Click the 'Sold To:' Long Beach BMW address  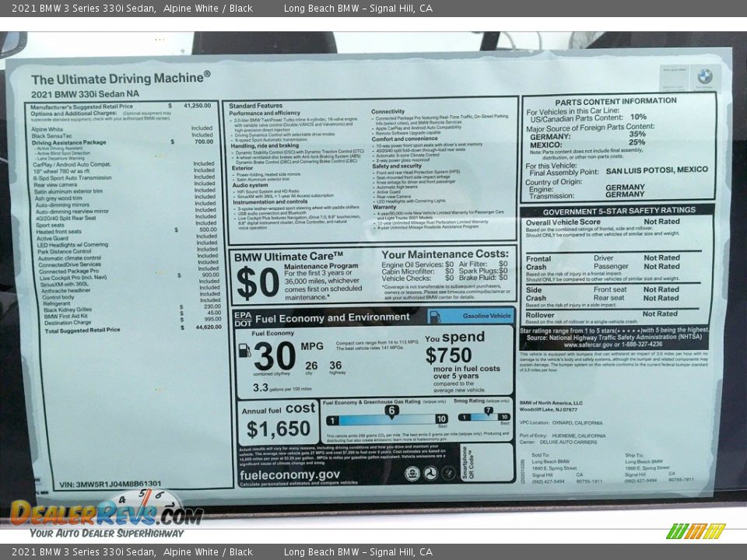pos(567,468)
